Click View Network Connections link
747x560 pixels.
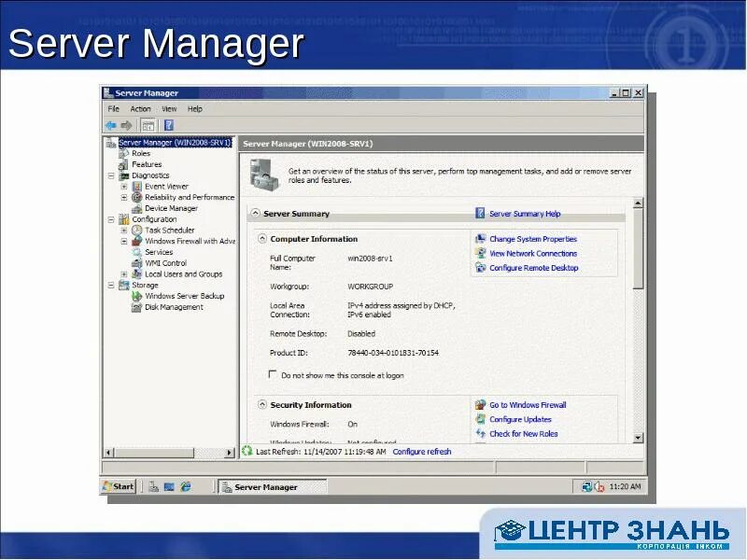click(533, 253)
